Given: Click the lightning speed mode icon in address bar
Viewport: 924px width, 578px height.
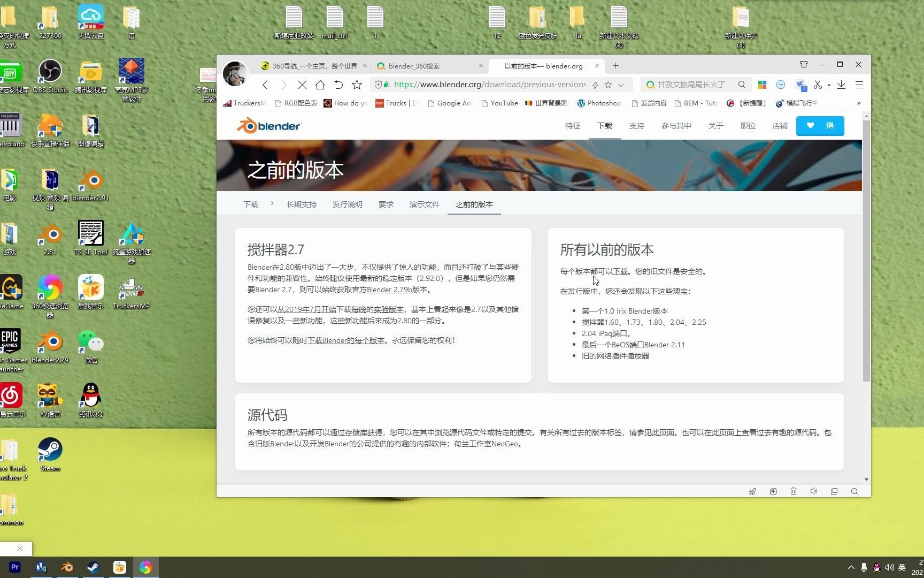Looking at the screenshot, I should tap(595, 85).
